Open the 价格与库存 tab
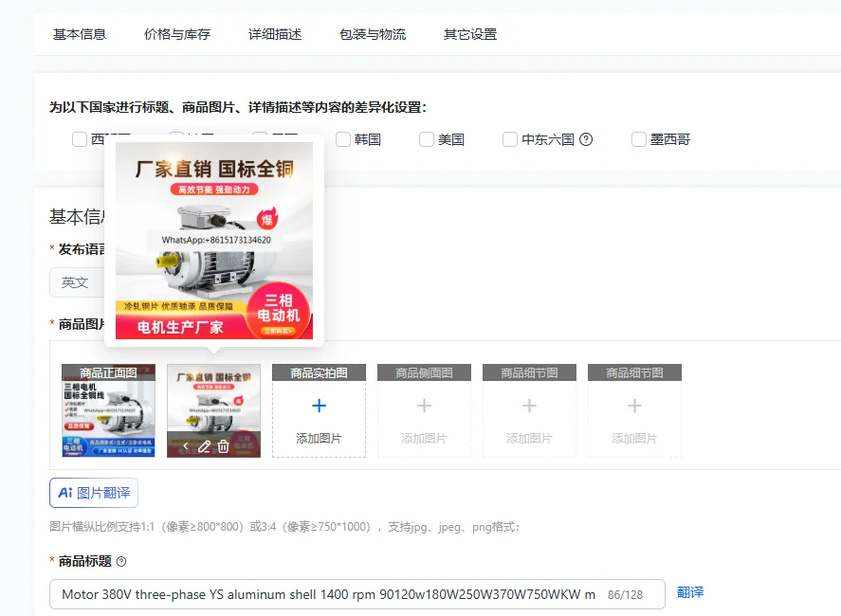The height and width of the screenshot is (616, 841). tap(177, 34)
